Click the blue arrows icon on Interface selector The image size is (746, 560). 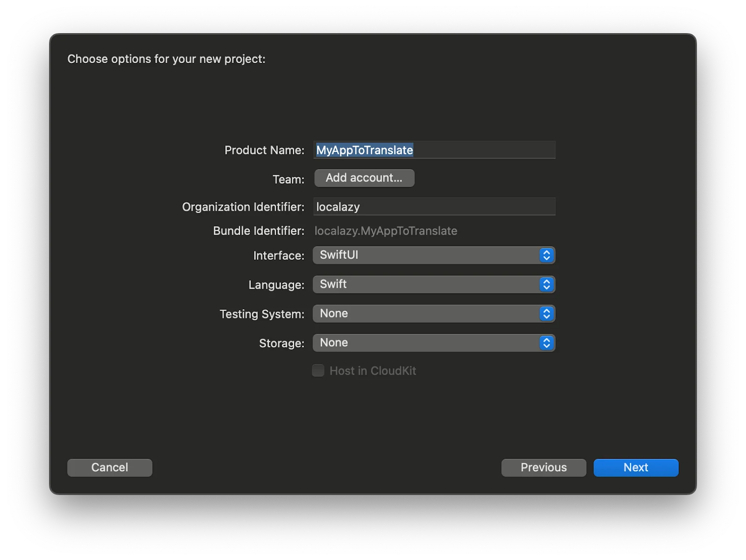546,255
